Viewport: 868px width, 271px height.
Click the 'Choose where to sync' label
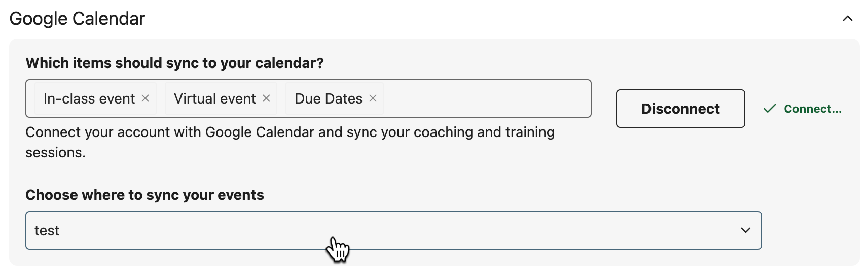[x=144, y=195]
